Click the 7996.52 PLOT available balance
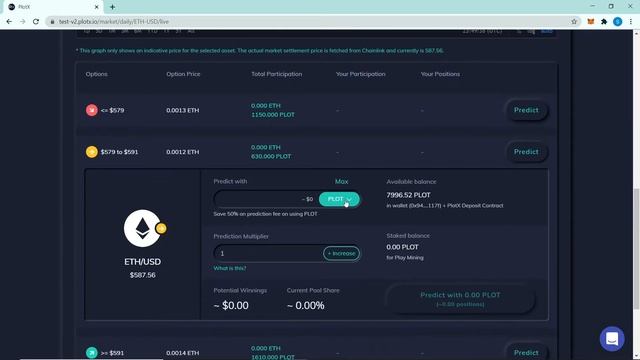 [x=408, y=195]
